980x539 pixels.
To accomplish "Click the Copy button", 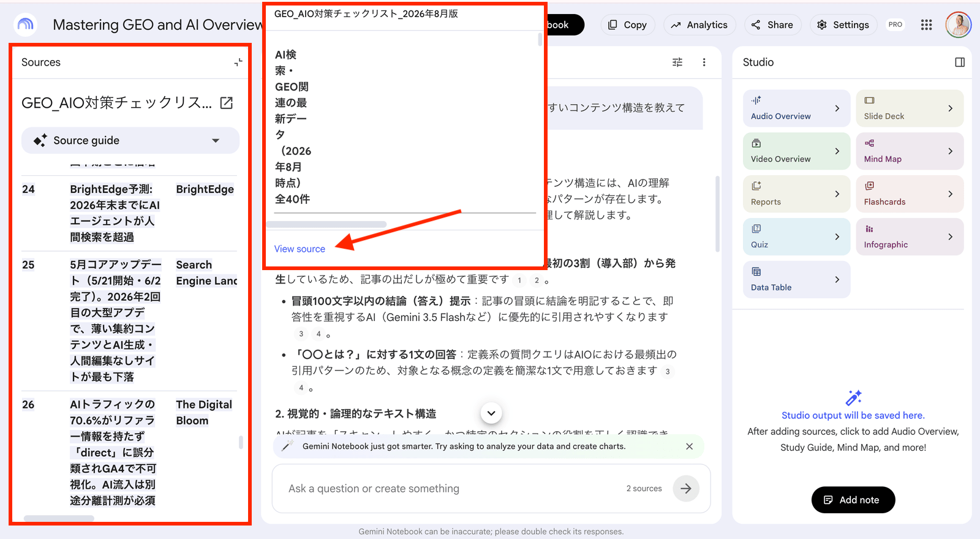I will 628,24.
